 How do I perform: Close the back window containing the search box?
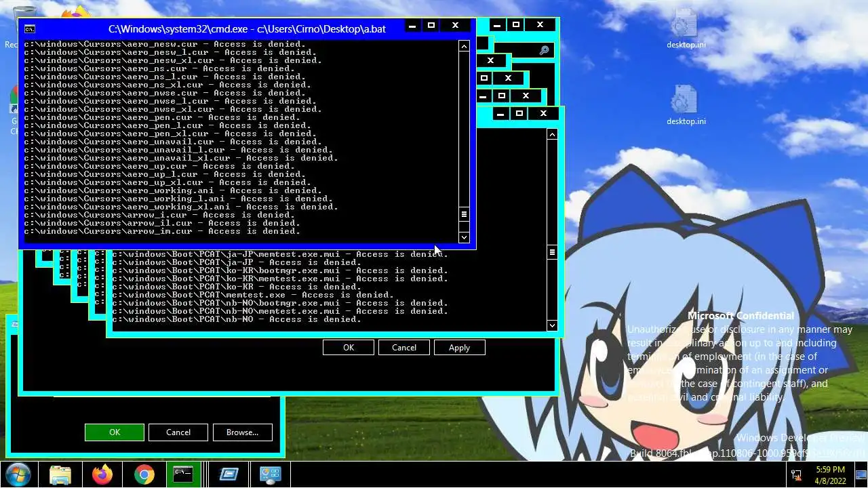(x=540, y=25)
